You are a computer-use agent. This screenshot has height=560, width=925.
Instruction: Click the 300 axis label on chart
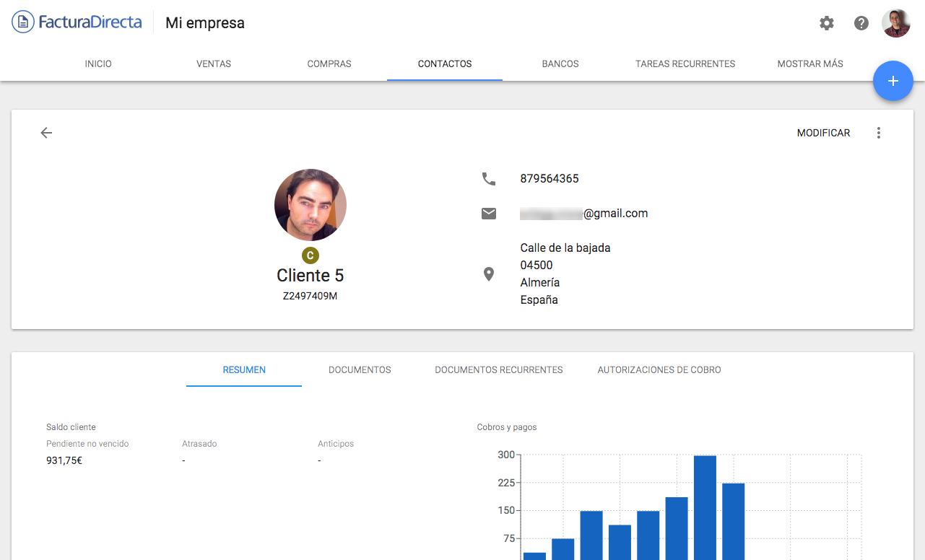point(506,455)
